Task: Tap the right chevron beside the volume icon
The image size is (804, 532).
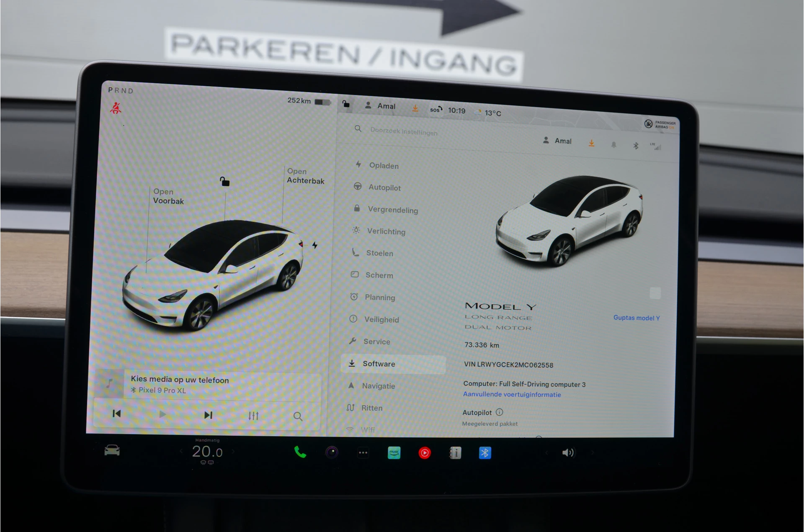Action: (593, 453)
